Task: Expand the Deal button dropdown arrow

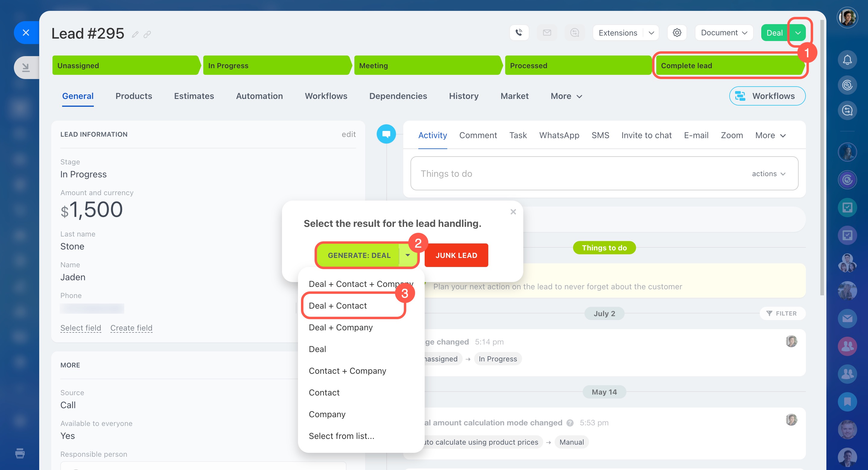Action: click(x=797, y=33)
